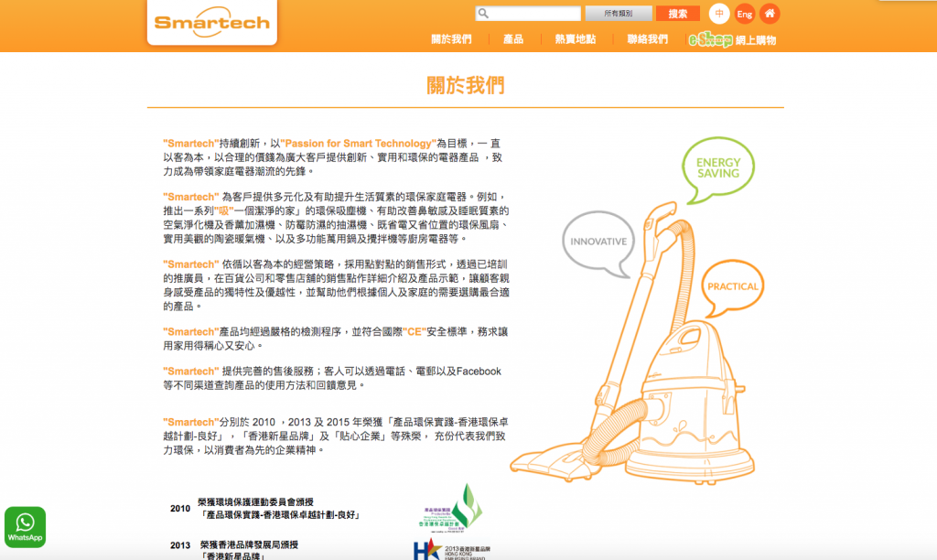Click the Innovative speech bubble

point(598,242)
